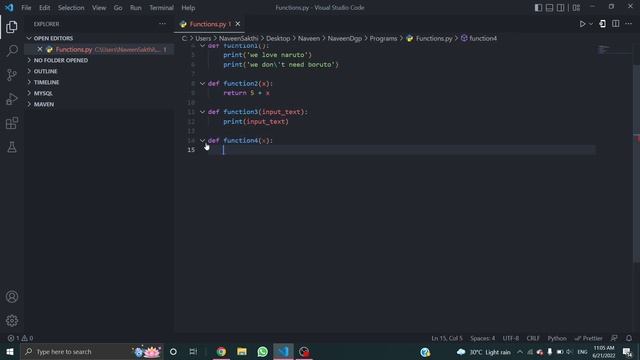Open the Source Control view
Image resolution: width=640 pixels, height=360 pixels.
point(12,75)
